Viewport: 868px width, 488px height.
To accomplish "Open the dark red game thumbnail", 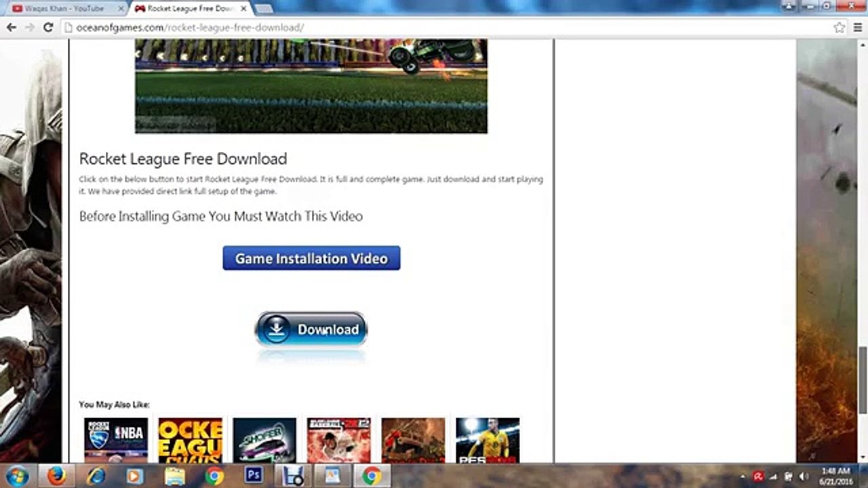I will (413, 441).
